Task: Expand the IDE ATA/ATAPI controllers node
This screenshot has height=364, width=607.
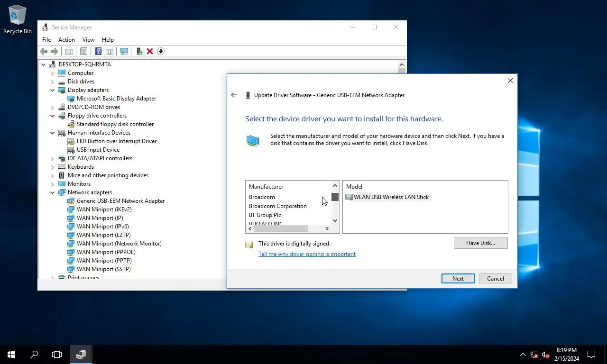Action: pos(53,158)
